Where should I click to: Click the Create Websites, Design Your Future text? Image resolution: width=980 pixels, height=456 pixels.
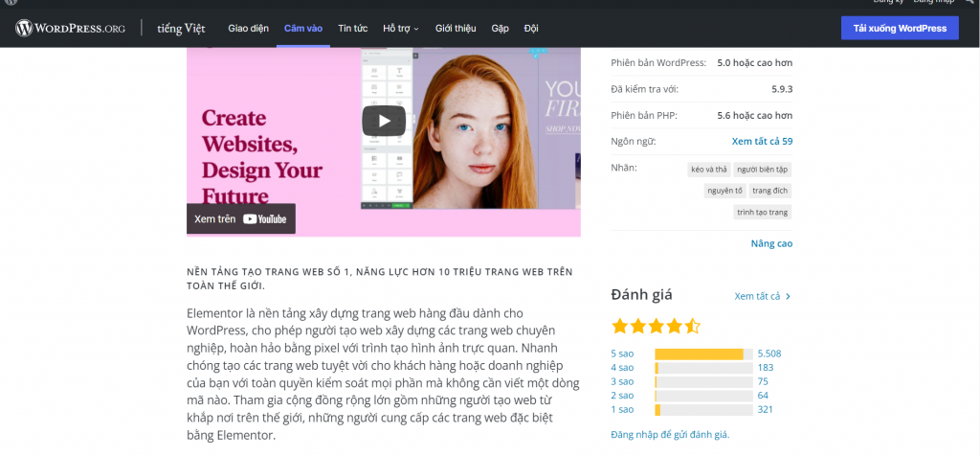click(x=262, y=157)
